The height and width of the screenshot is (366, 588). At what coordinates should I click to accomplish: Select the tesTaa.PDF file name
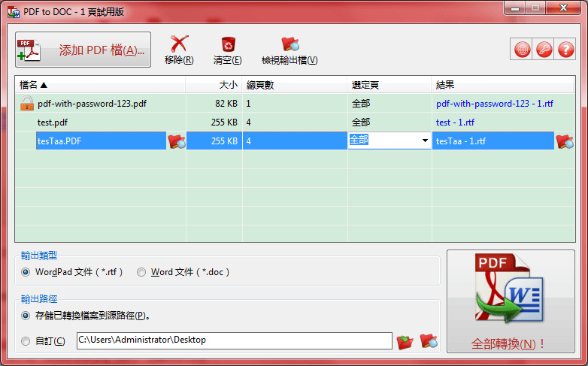pos(59,141)
